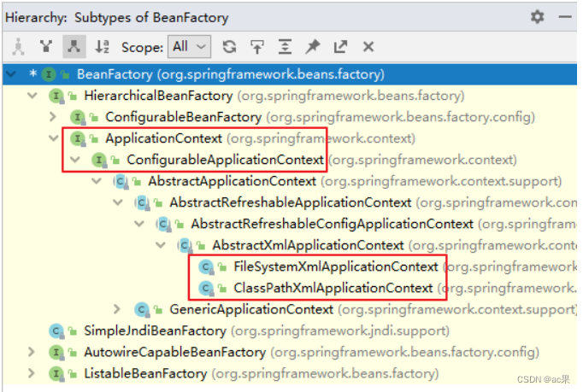Expand the ConfigurableBeanFactory node
This screenshot has width=583, height=392.
[53, 117]
